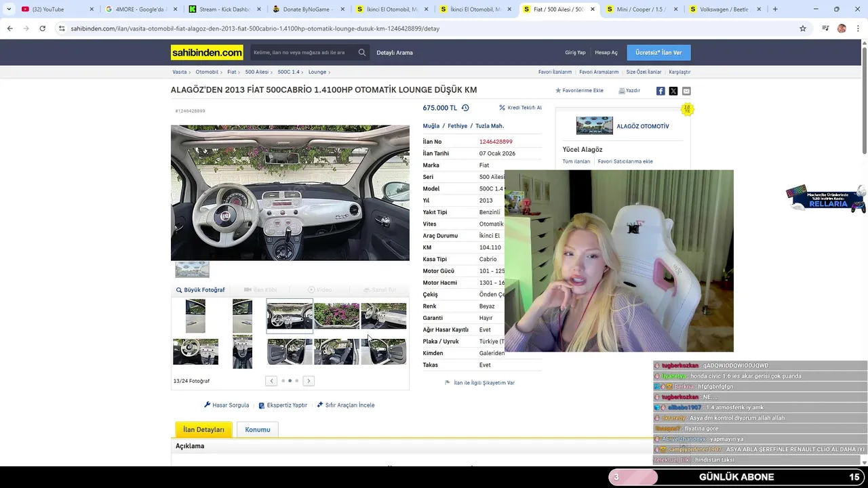Switch to Volkswagen Beetle browser tab
The height and width of the screenshot is (488, 868).
coord(724,9)
